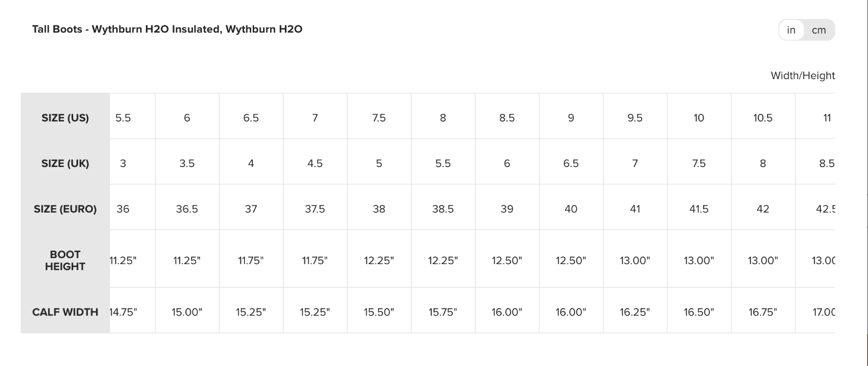Click the SIZE (US) row header
Screen dimensions: 868x366
coord(65,118)
